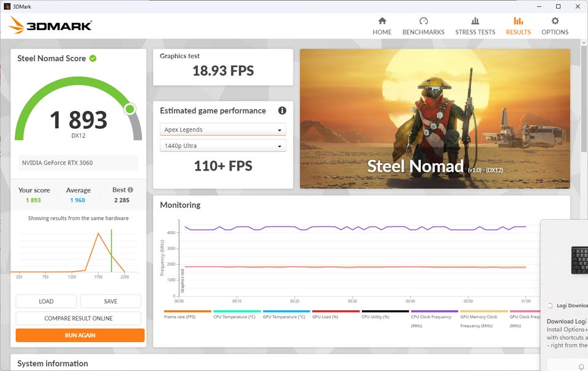This screenshot has width=588, height=371.
Task: Open the Stress Tests chart icon
Action: [475, 21]
